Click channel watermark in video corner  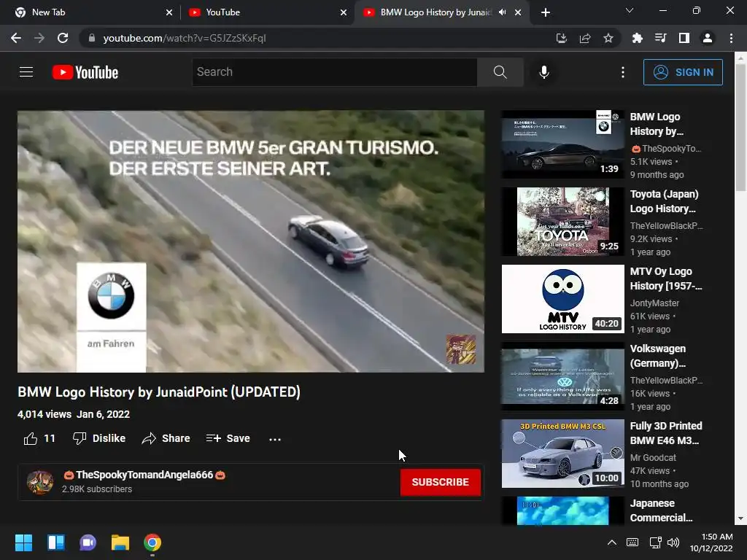pyautogui.click(x=461, y=349)
